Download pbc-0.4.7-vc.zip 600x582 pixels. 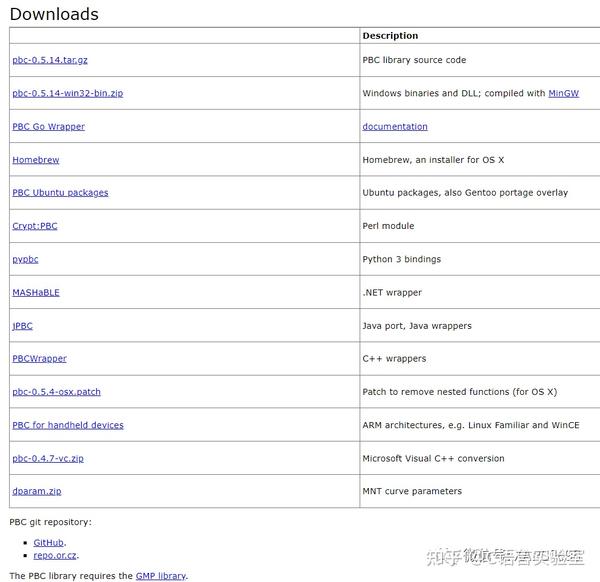coord(48,458)
